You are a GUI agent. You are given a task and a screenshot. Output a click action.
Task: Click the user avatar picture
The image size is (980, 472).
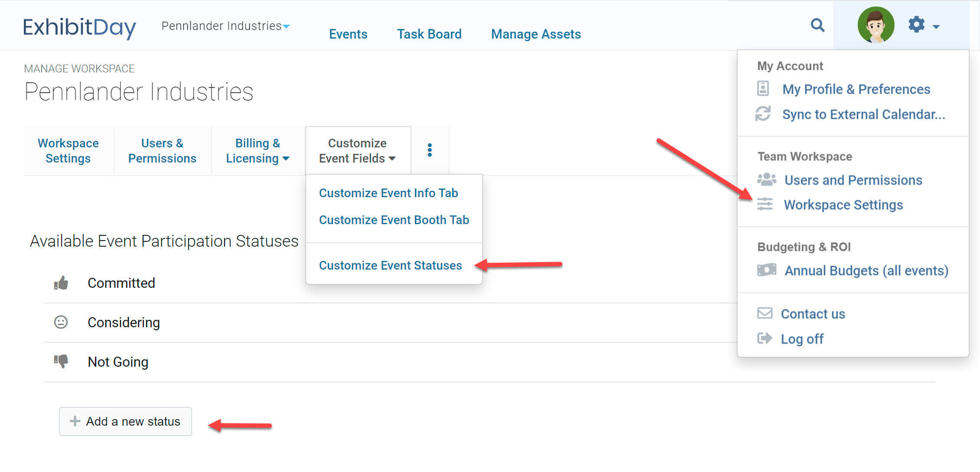click(875, 25)
